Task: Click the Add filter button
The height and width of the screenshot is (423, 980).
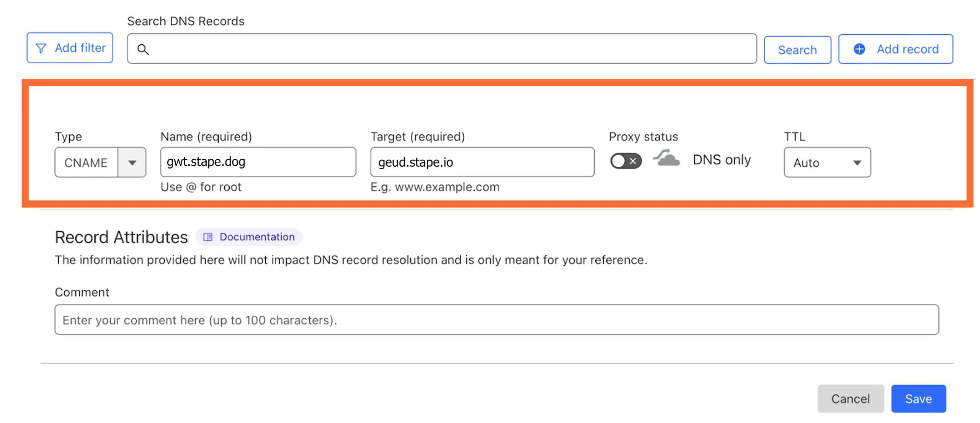Action: [69, 48]
